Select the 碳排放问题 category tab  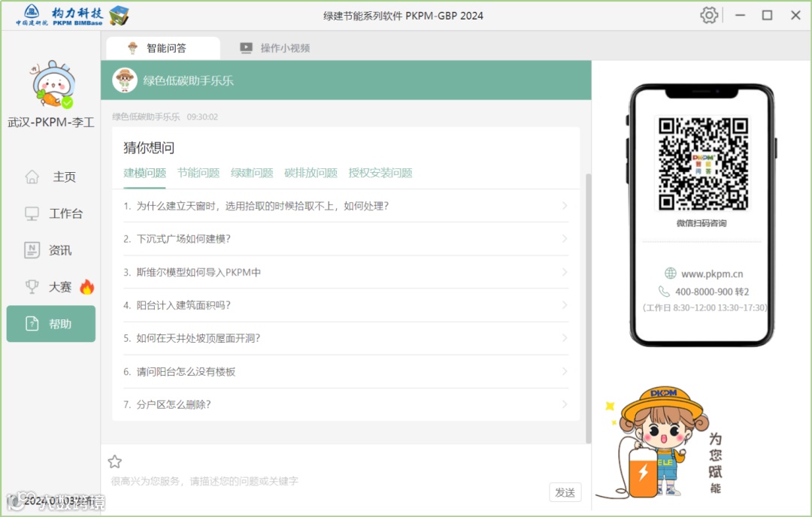tap(311, 173)
